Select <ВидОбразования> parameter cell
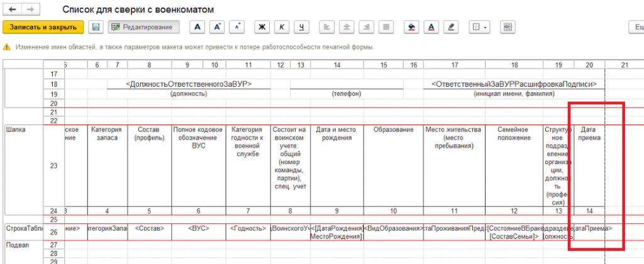644x264 pixels. tap(394, 232)
